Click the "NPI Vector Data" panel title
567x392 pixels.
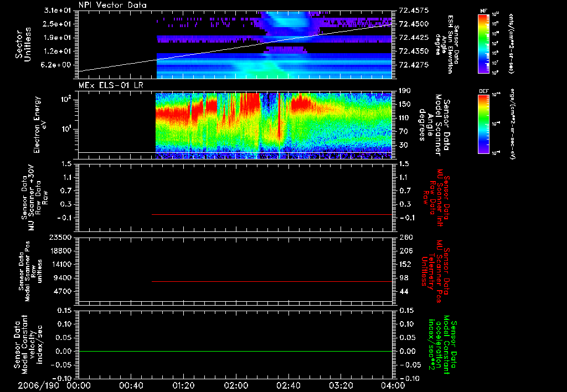coord(113,5)
